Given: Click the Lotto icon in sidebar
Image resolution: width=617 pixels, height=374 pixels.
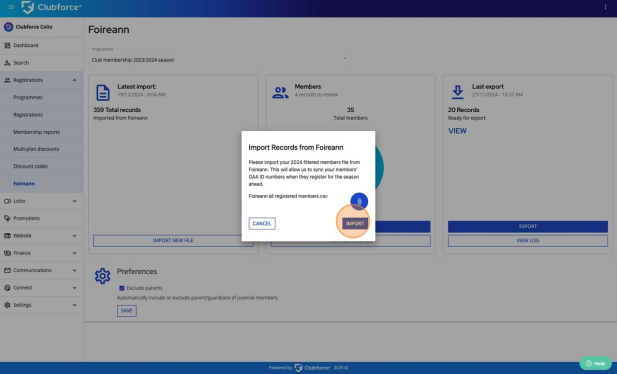Looking at the screenshot, I should pos(7,201).
